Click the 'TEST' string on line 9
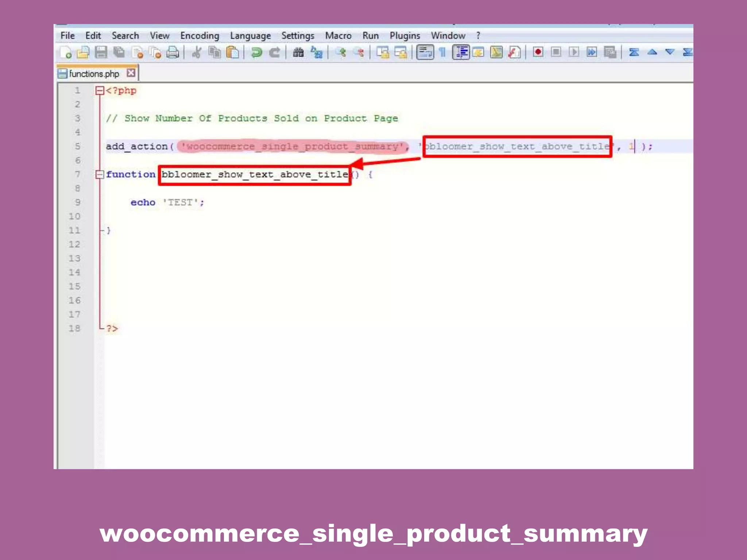747x560 pixels. pyautogui.click(x=181, y=202)
